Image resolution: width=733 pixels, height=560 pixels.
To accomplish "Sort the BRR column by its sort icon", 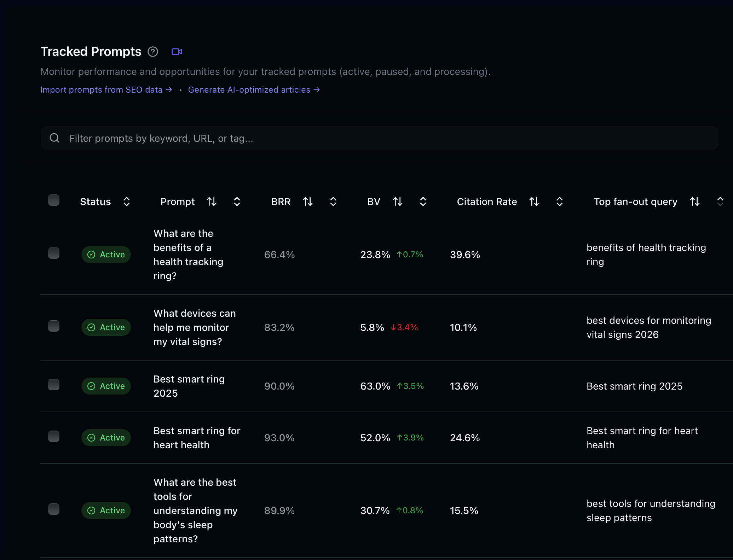I will [308, 202].
